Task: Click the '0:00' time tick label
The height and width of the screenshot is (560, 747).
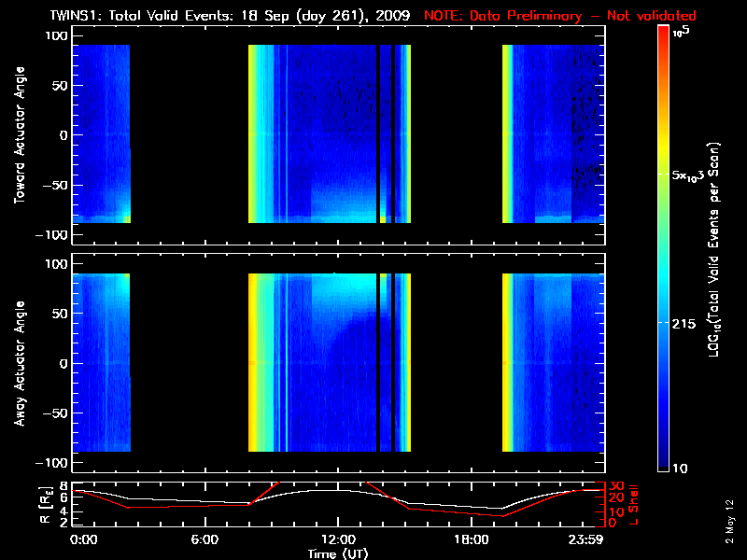Action: click(x=83, y=539)
